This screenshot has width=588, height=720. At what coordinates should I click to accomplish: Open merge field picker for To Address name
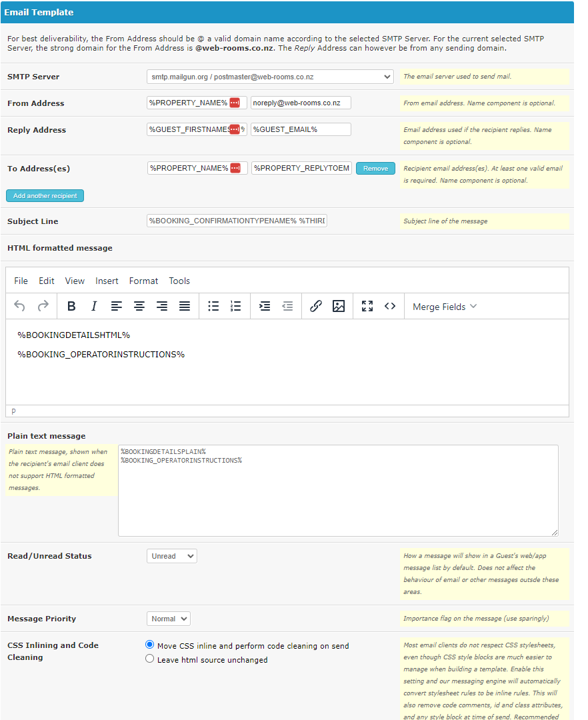pos(235,168)
